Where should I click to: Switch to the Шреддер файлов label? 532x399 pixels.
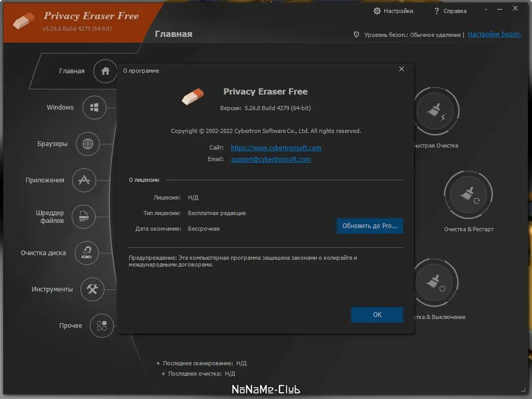50,217
